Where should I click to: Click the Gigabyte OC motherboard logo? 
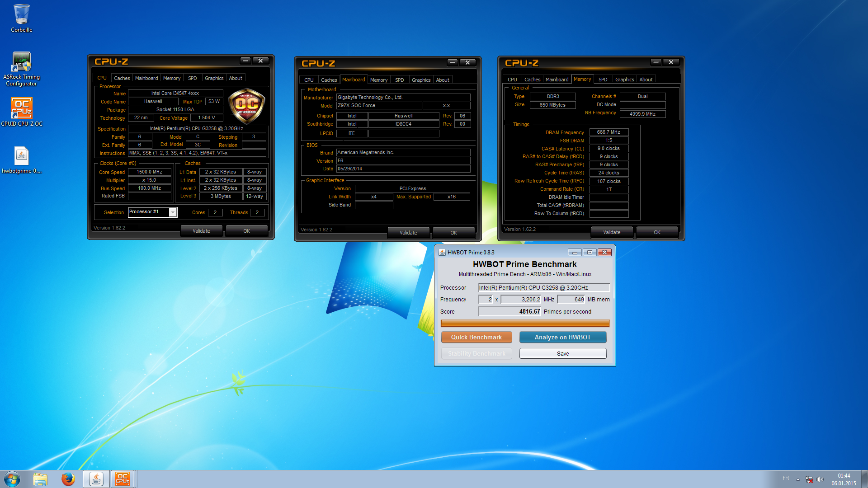pyautogui.click(x=246, y=107)
